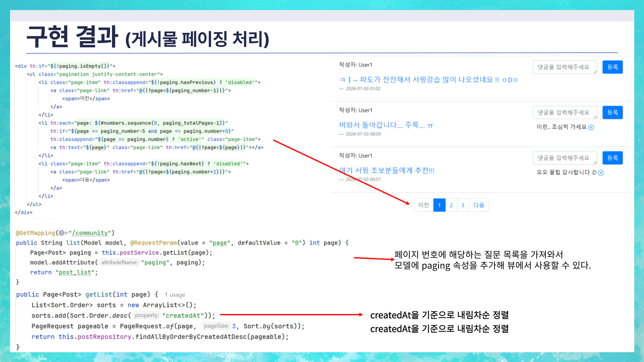This screenshot has height=362, width=644.
Task: Click annotation '페이지 번호에 해당하는 질문 목록을 가져와서'
Action: click(479, 255)
